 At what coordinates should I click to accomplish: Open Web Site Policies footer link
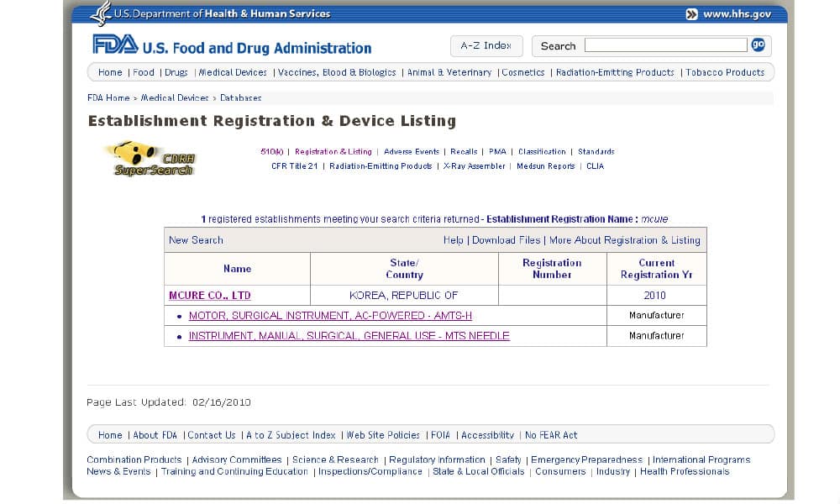click(383, 435)
